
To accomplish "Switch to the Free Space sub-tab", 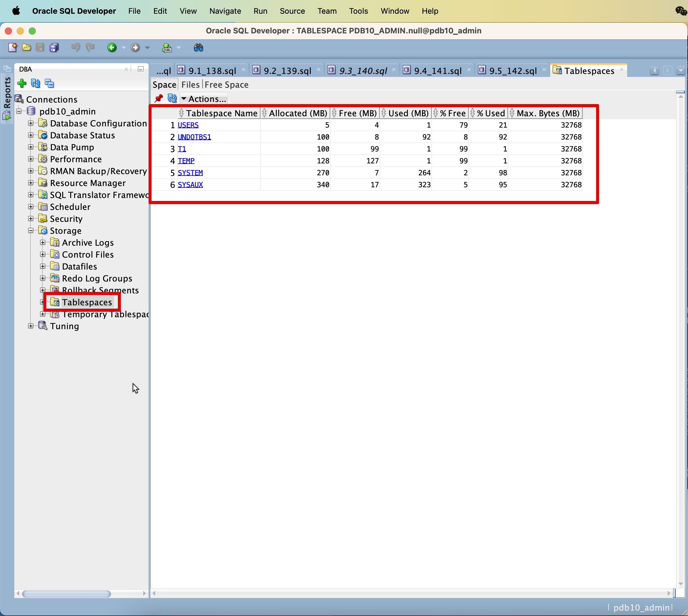I will (x=226, y=85).
